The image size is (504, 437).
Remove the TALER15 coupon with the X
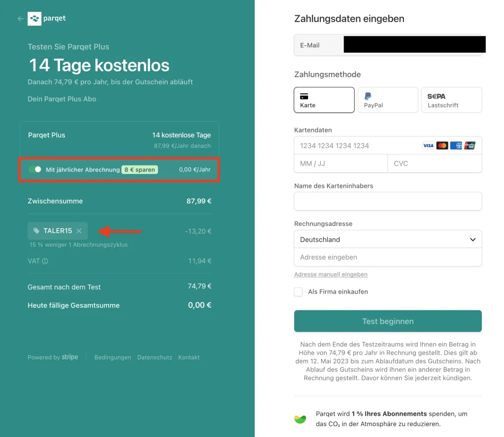[79, 231]
